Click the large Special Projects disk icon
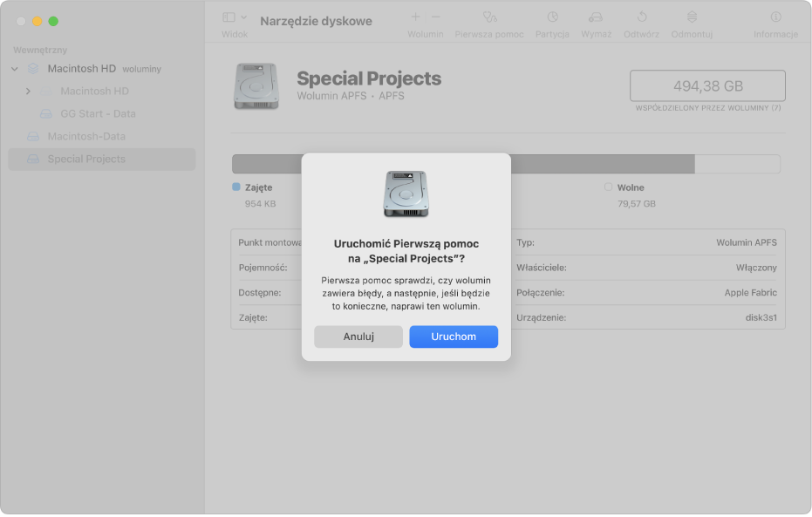 tap(256, 86)
